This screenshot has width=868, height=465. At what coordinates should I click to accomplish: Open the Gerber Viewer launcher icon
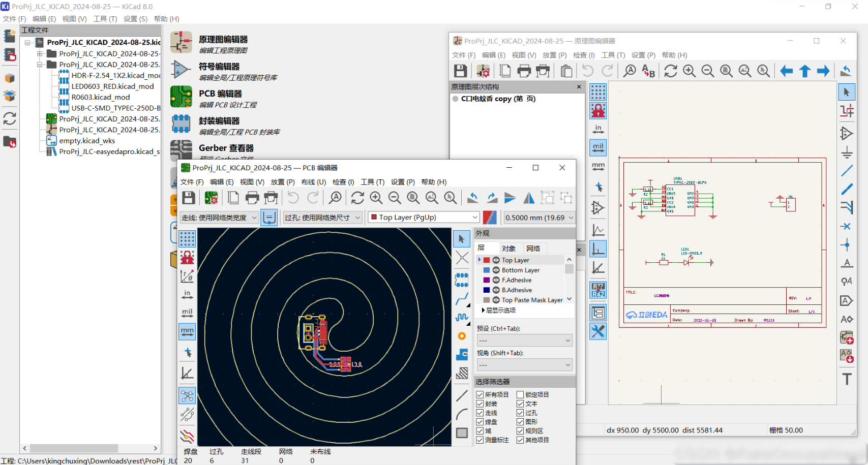coord(181,150)
